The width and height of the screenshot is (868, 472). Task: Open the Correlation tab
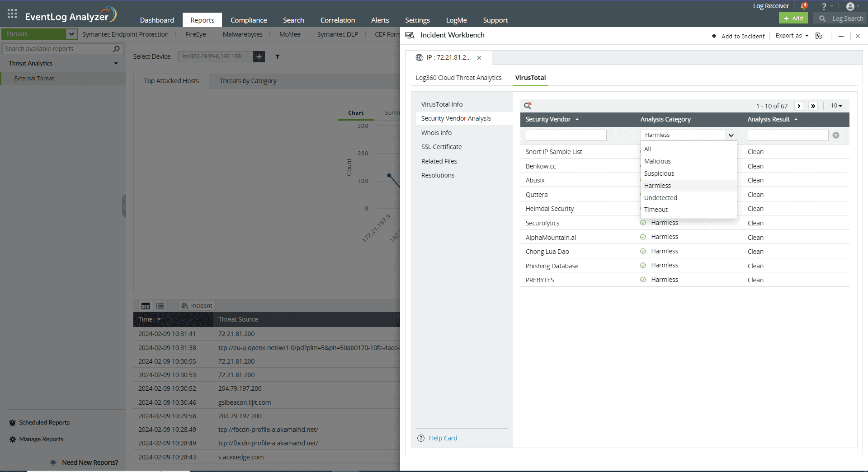tap(338, 20)
